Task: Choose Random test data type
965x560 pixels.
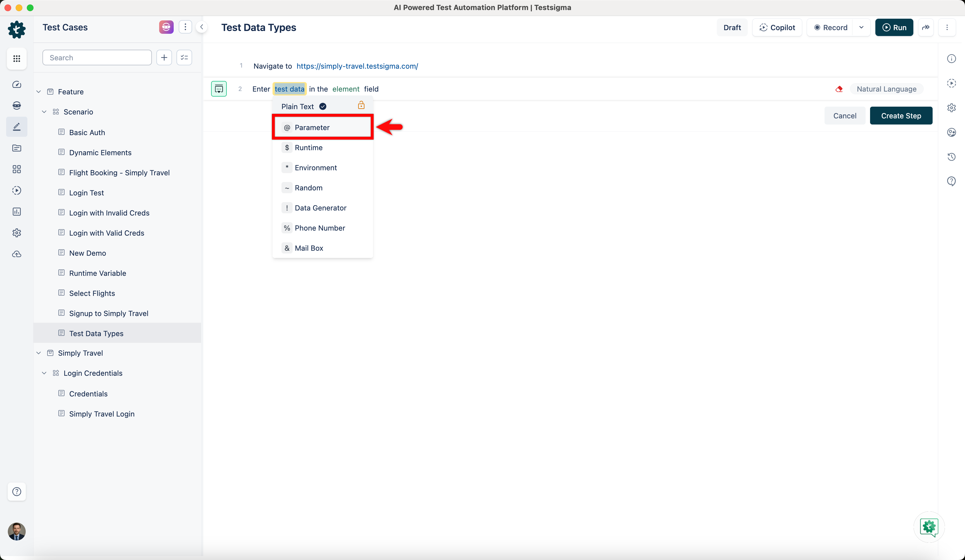Action: (323, 188)
